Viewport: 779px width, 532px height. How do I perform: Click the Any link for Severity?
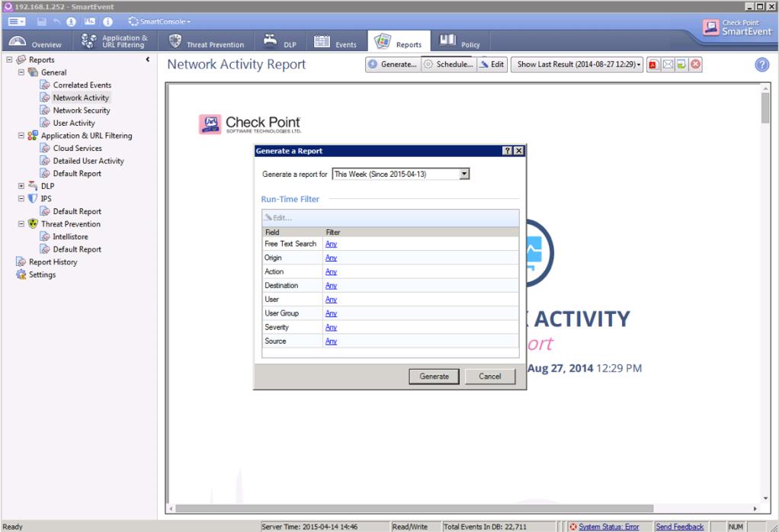click(x=332, y=327)
